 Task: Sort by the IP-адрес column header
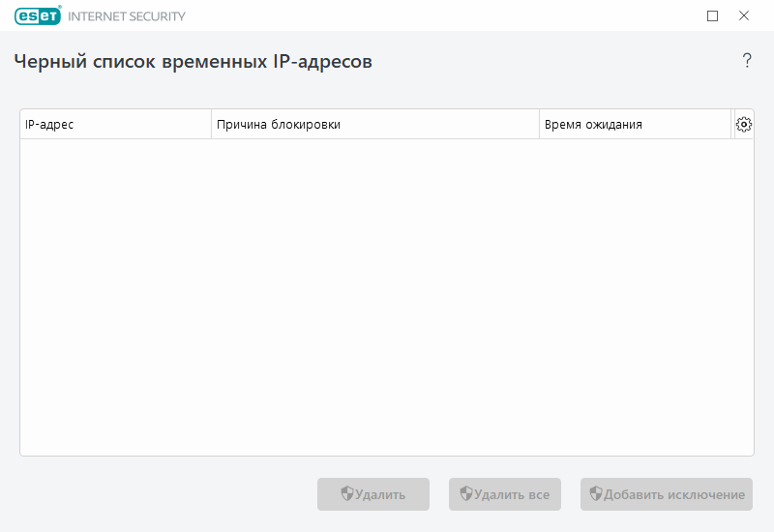[115, 125]
